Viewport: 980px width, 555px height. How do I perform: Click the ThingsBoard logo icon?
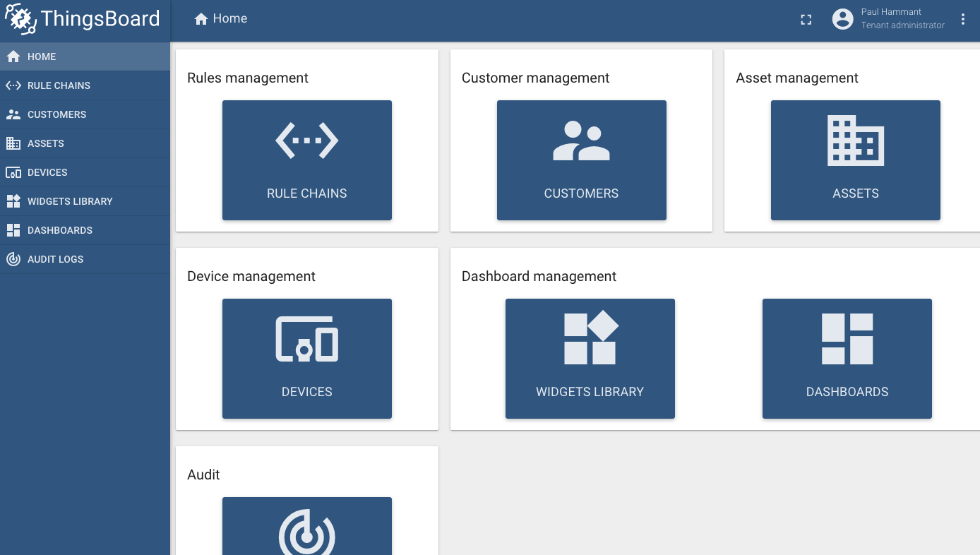coord(20,19)
